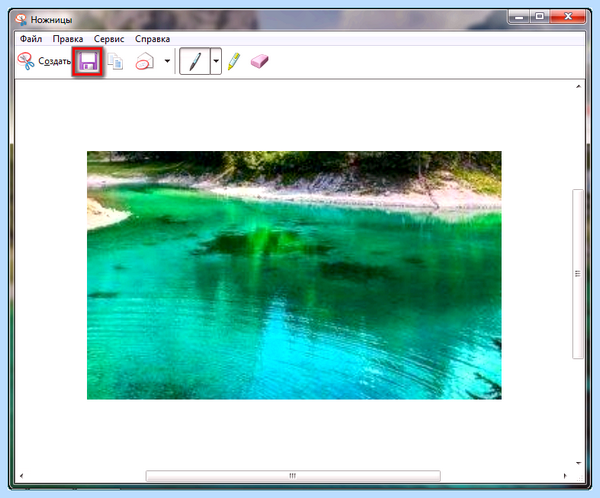
Task: Open the Файл menu
Action: pyautogui.click(x=31, y=39)
